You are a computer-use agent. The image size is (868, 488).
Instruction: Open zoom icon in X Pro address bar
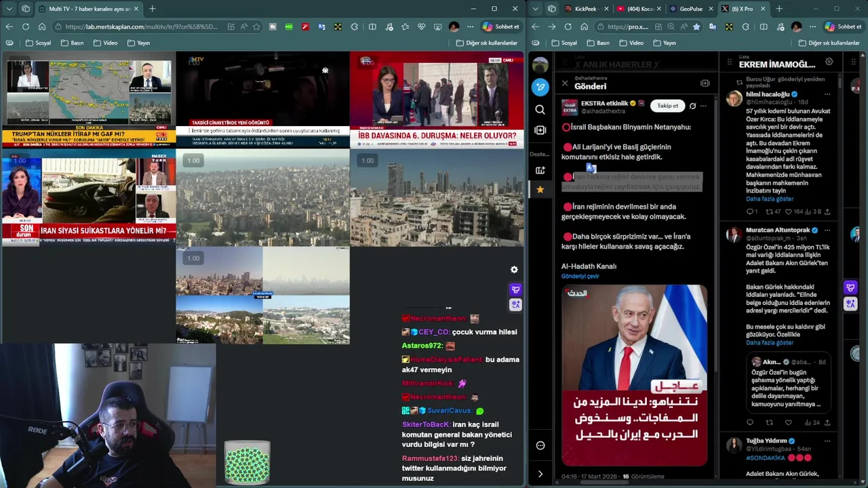(x=670, y=26)
